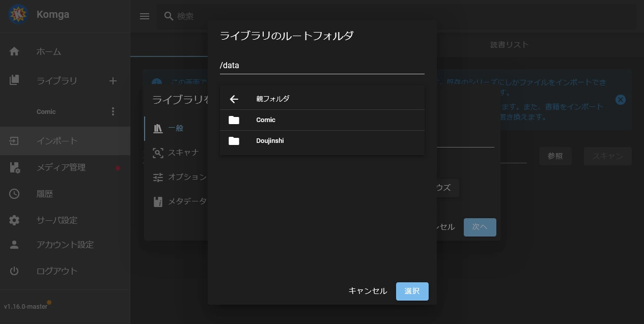Click ログアウト in sidebar
Screen dimensions: 644x324
(65, 271)
